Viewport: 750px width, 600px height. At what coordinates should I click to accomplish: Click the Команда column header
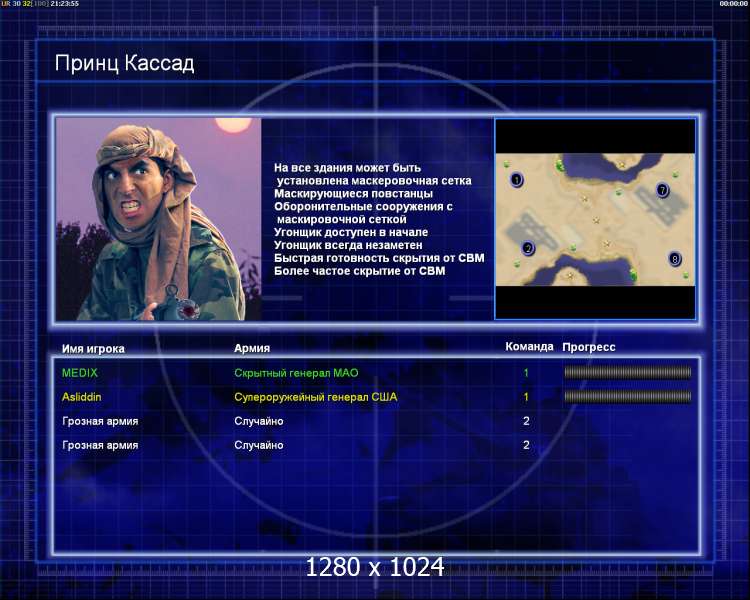coord(529,347)
